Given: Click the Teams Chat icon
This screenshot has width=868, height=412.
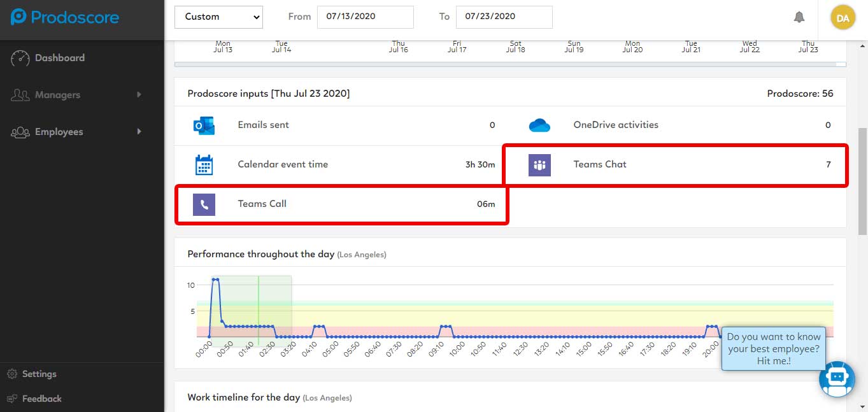Looking at the screenshot, I should [539, 165].
